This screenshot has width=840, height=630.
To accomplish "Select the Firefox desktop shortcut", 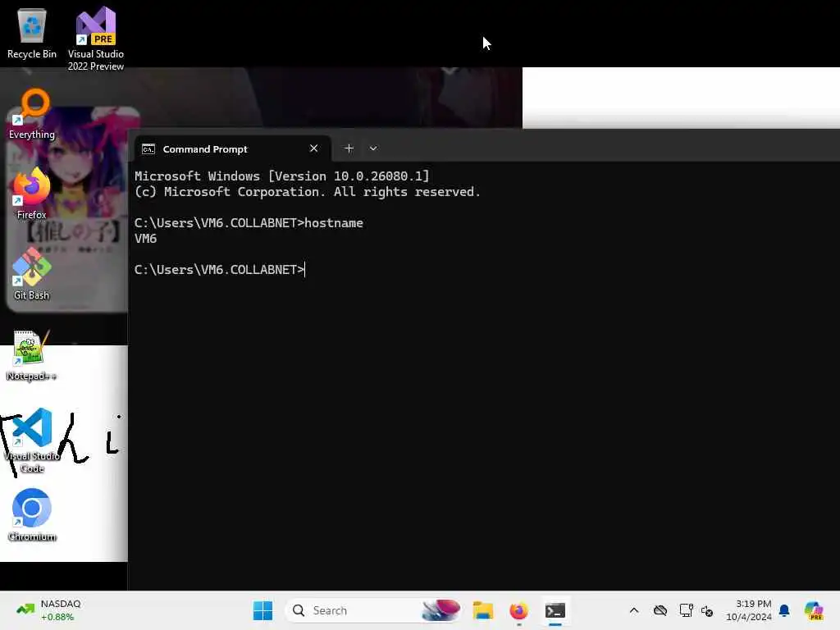I will (x=32, y=194).
